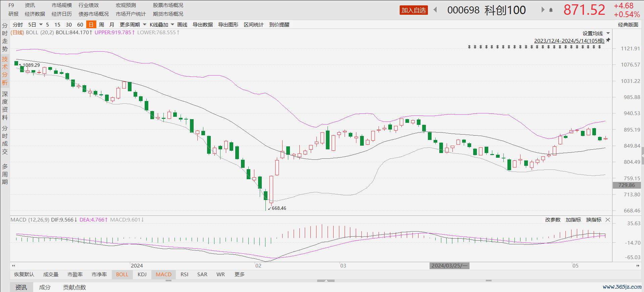Open the 市场规模 menu item
This screenshot has height=292, width=644.
pyautogui.click(x=62, y=5)
